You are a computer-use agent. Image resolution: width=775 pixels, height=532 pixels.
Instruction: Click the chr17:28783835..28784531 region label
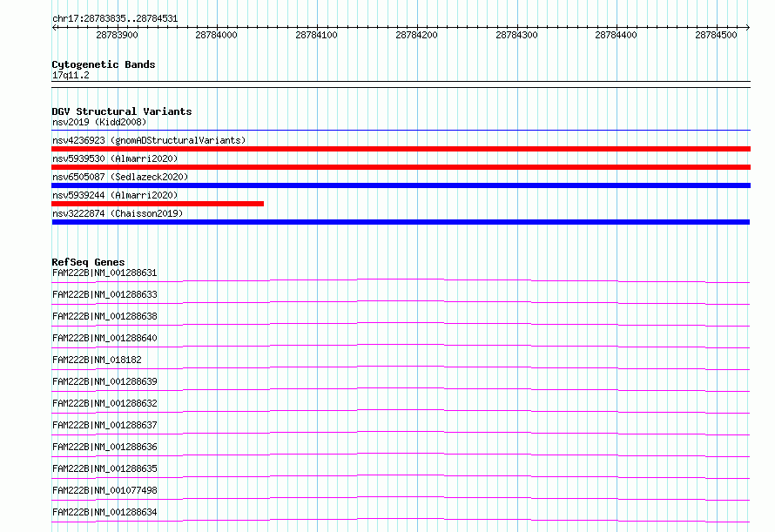115,18
